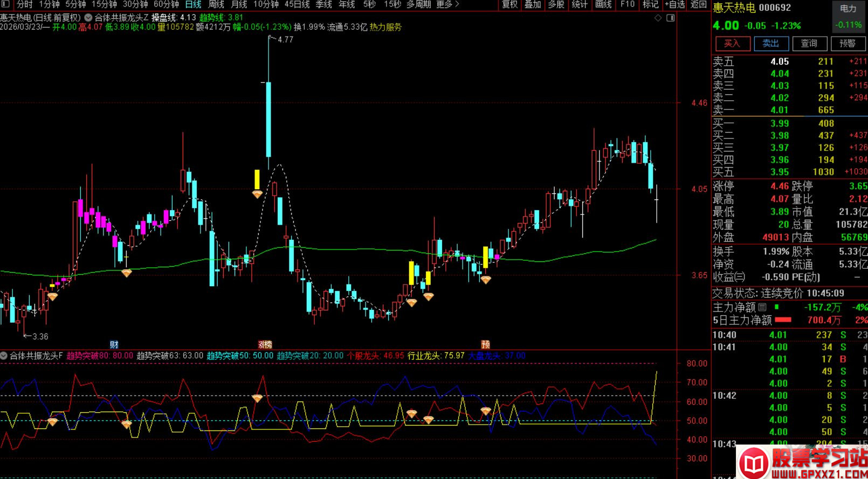Image resolution: width=868 pixels, height=479 pixels.
Task: Open the 合体共振龙头Z indicator dropdown
Action: point(88,17)
